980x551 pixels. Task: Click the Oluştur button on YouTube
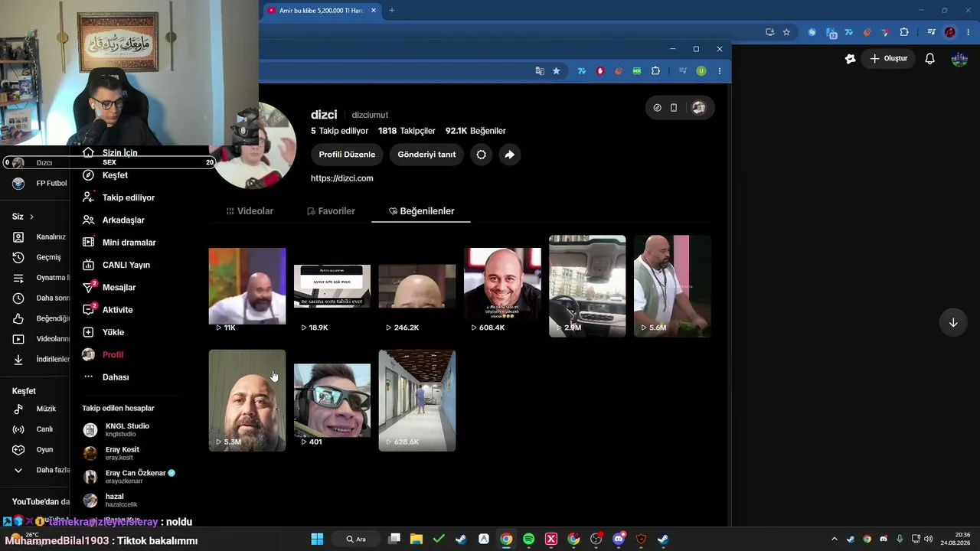click(x=889, y=59)
